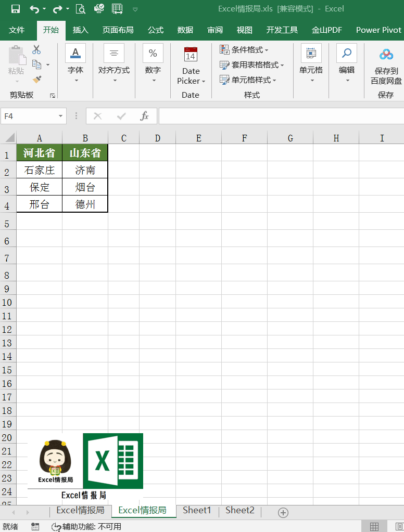
Task: Open the Sheet1 worksheet tab
Action: [x=197, y=510]
